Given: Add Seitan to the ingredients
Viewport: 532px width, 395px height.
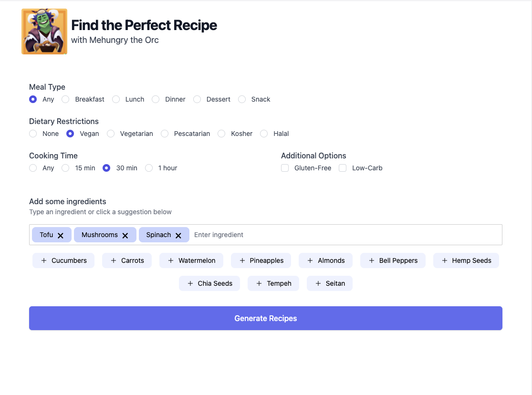Looking at the screenshot, I should pos(329,283).
